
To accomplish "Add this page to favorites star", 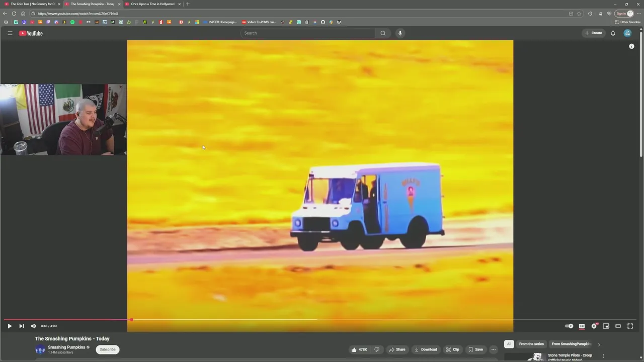I will (579, 14).
